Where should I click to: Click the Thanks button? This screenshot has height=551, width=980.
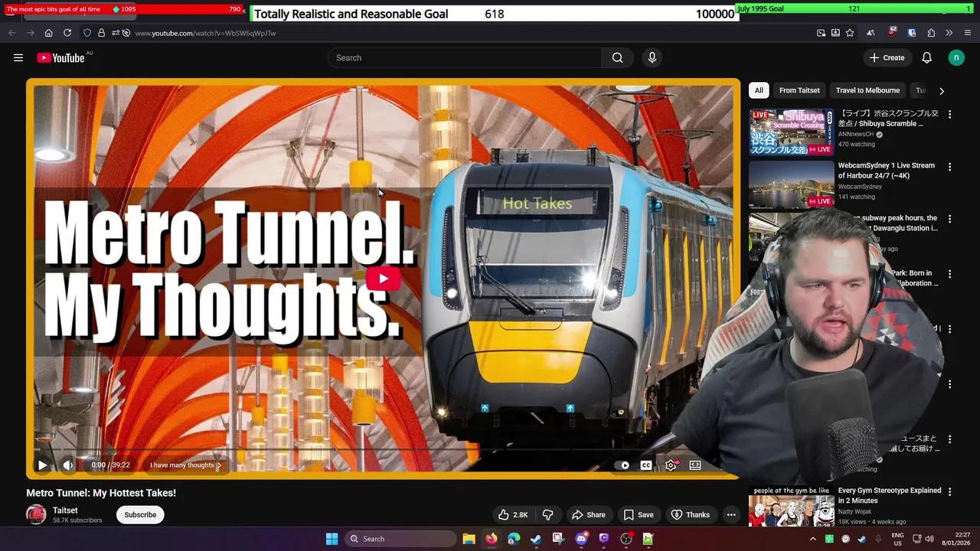[x=691, y=514]
